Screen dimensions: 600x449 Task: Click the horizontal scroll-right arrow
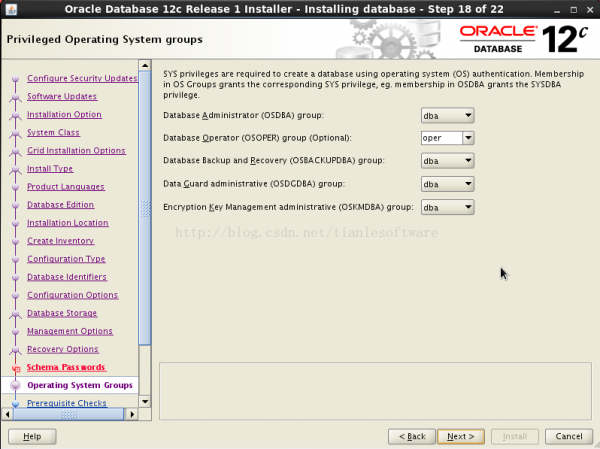click(x=132, y=414)
